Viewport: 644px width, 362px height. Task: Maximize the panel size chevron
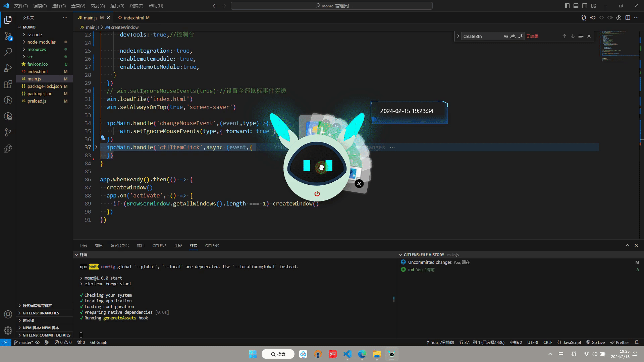628,245
